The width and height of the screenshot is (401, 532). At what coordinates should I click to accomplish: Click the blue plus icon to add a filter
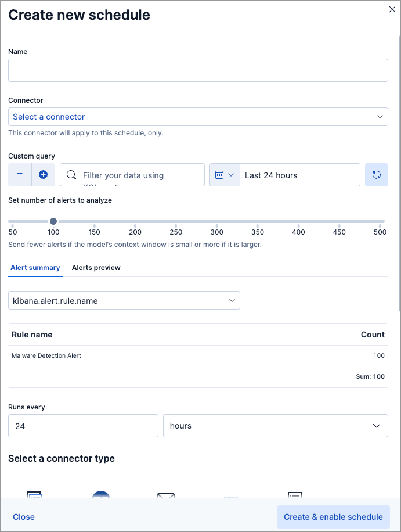[x=44, y=175]
